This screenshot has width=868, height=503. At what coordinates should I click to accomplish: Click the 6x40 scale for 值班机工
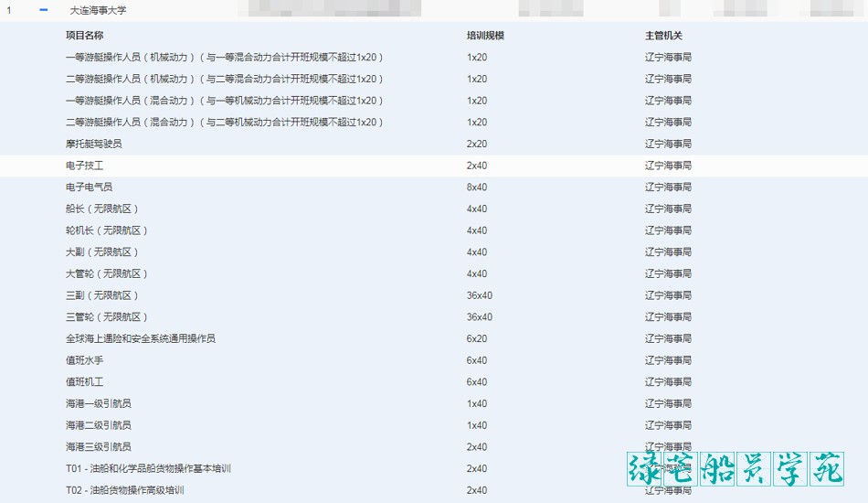[477, 381]
